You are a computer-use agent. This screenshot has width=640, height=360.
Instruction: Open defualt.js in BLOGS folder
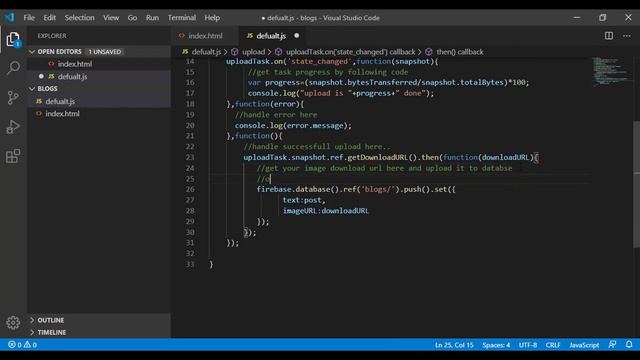[x=99, y=101]
